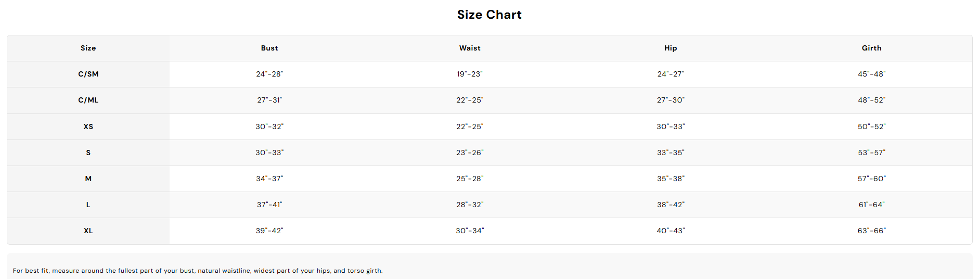Select the M size row label
The image size is (980, 279).
pos(88,179)
